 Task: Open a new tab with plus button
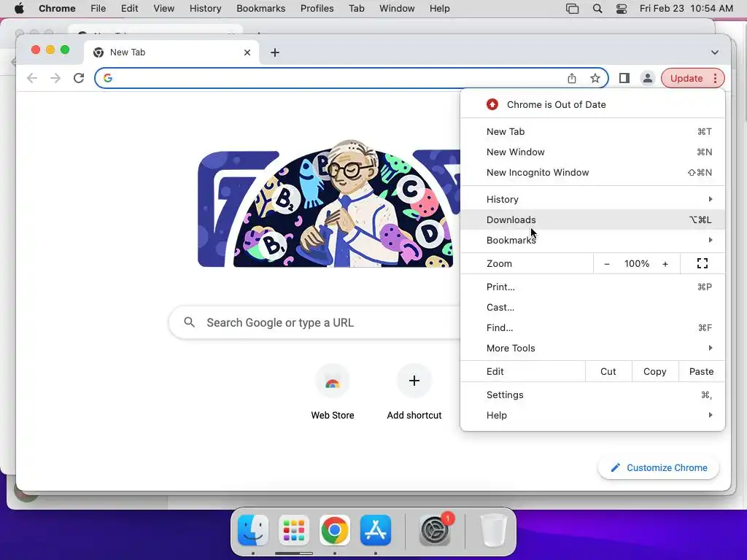275,52
